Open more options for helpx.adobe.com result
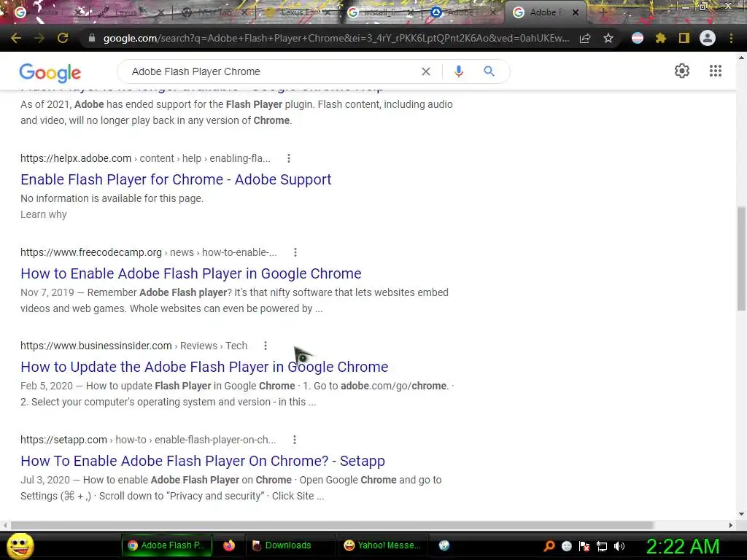 click(289, 158)
